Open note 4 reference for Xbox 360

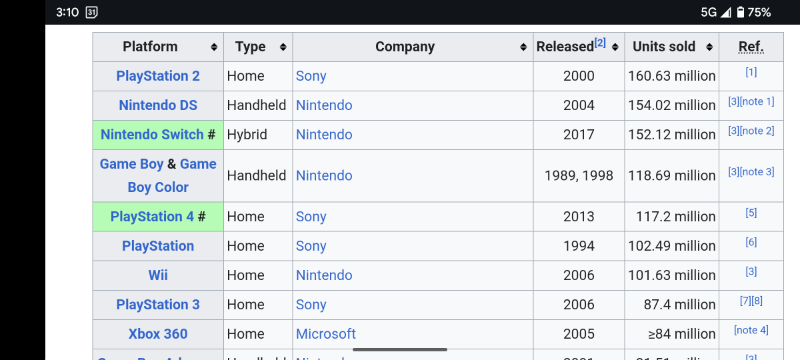click(751, 330)
